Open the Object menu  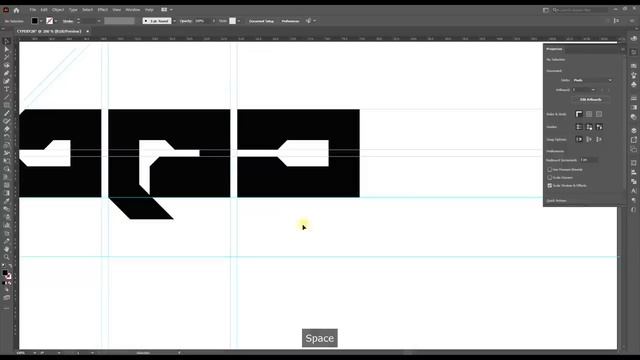[58, 10]
